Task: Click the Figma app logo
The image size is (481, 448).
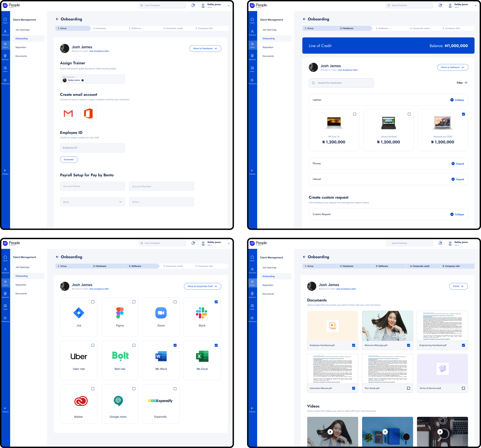Action: click(x=120, y=313)
